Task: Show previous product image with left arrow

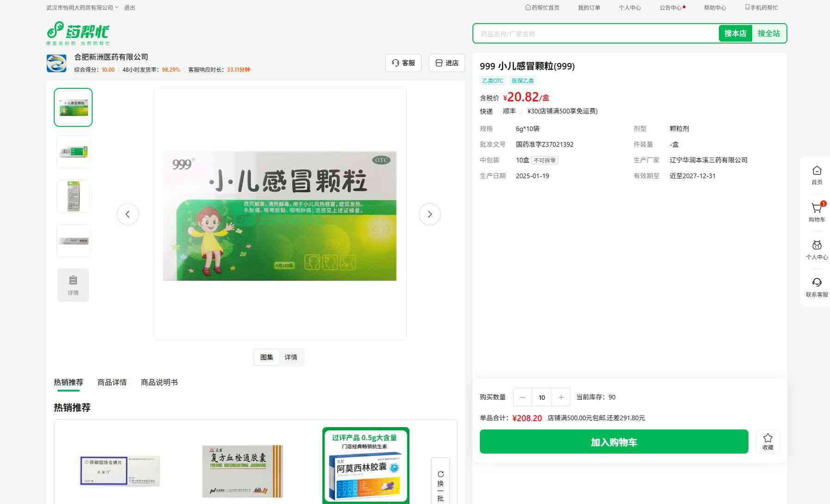Action: [x=127, y=214]
